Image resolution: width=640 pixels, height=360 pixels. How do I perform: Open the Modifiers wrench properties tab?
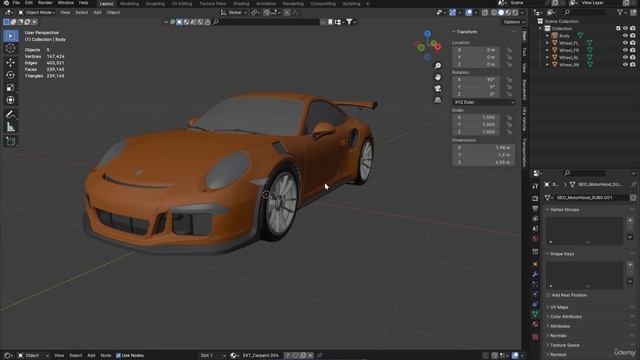[x=535, y=274]
